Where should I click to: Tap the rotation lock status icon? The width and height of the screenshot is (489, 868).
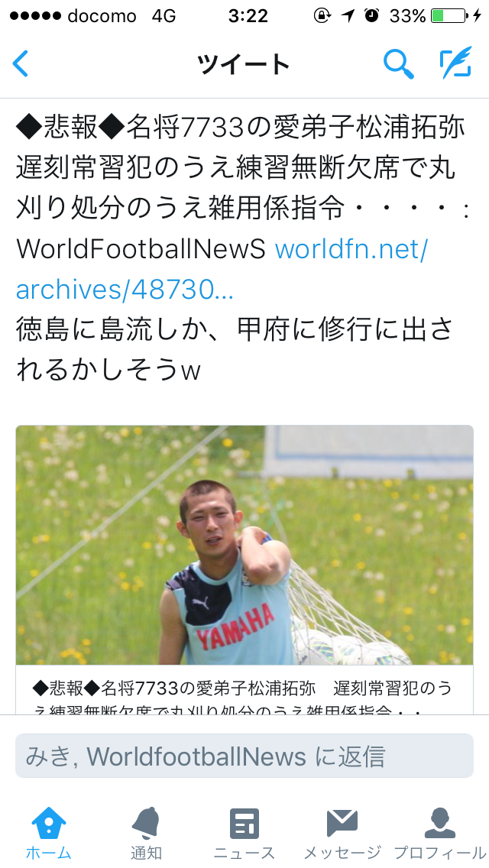322,15
